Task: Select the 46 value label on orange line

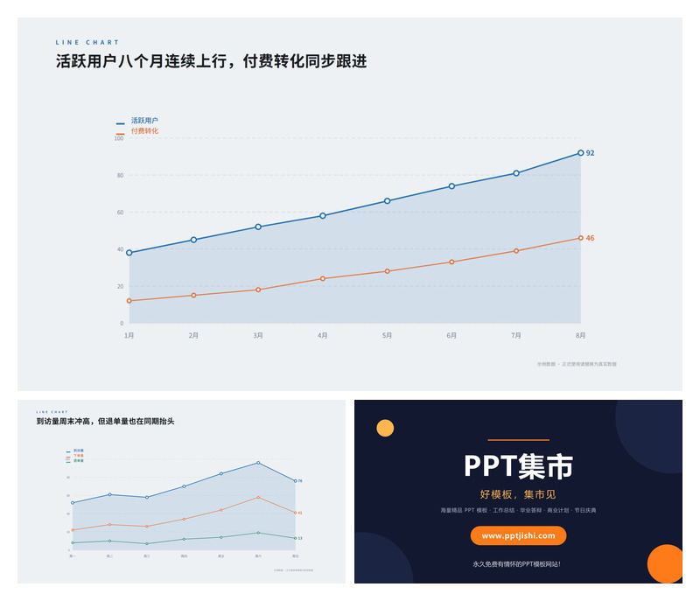Action: 590,238
